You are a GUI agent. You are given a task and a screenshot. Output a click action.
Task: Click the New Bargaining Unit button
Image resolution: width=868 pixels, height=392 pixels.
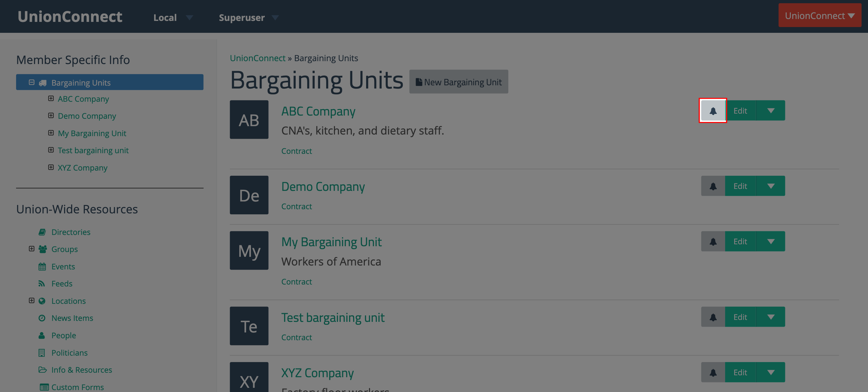pos(459,81)
